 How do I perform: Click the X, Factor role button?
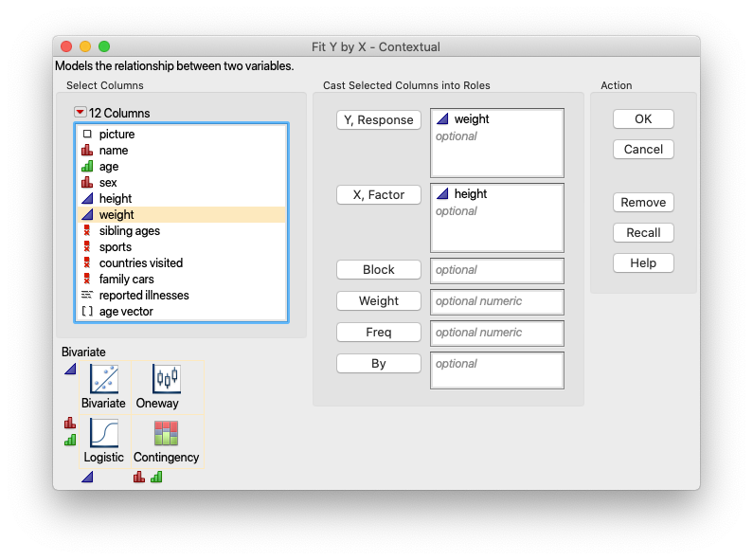point(379,194)
